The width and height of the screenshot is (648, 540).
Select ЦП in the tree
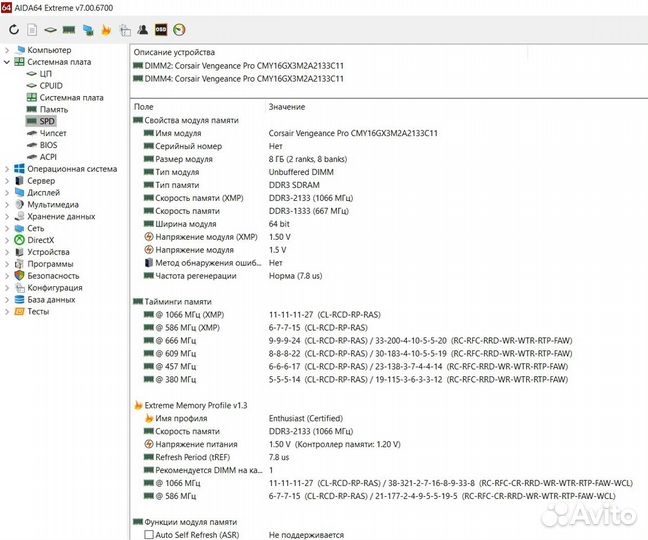click(x=45, y=74)
